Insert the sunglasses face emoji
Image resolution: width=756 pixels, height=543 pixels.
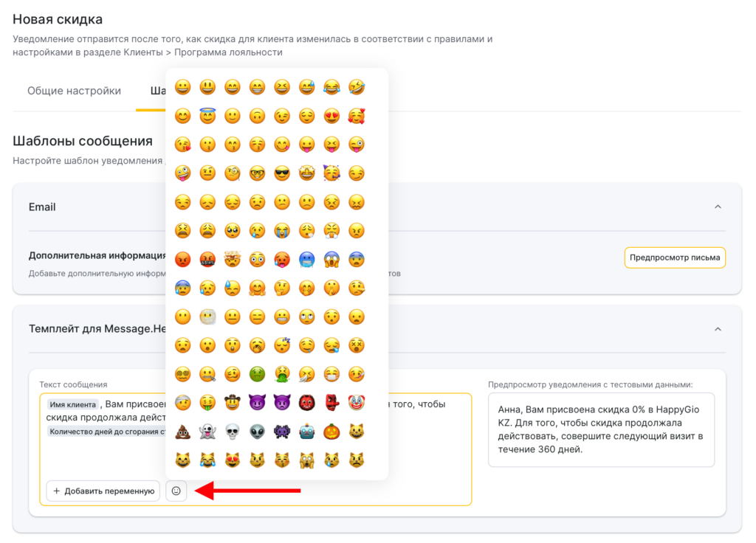(281, 173)
